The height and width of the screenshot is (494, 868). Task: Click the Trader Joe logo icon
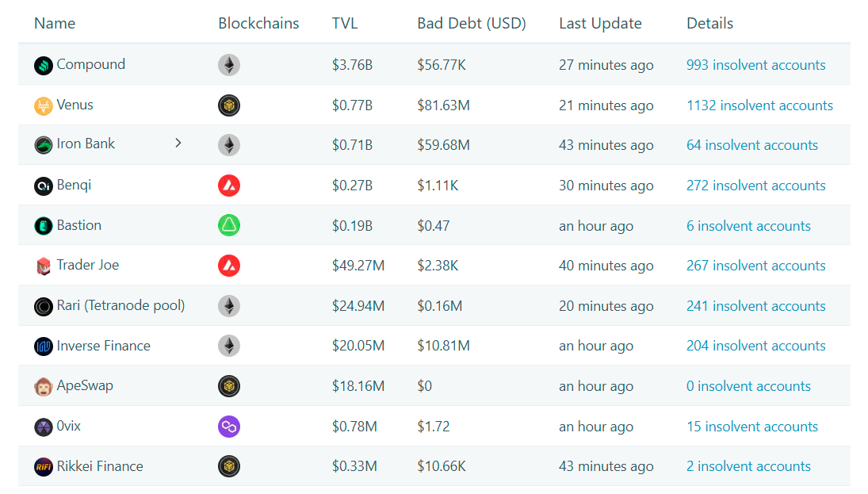(x=43, y=266)
